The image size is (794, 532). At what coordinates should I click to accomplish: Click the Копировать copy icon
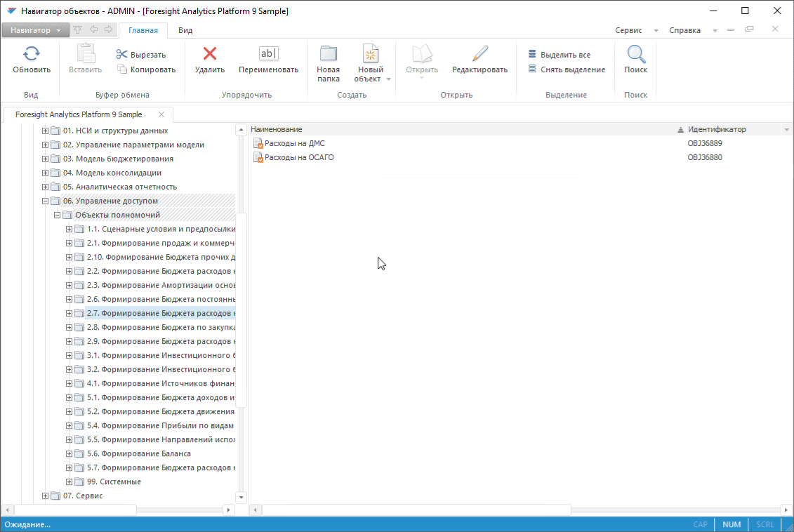click(x=121, y=69)
